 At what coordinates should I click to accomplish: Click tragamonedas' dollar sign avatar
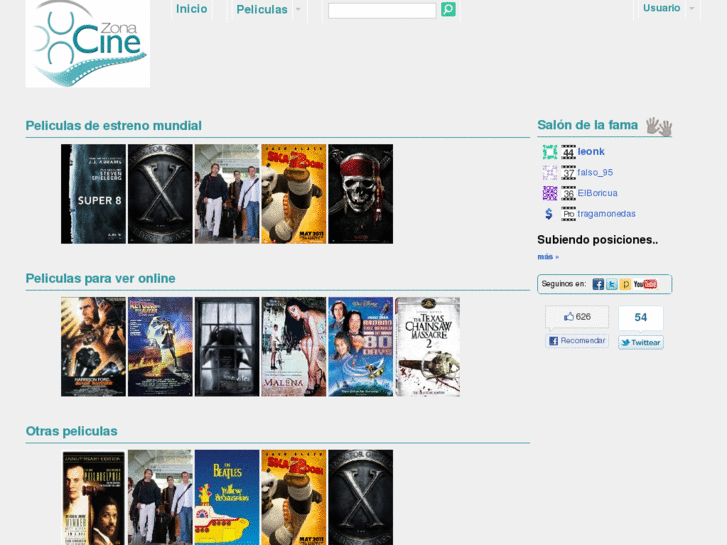(550, 214)
